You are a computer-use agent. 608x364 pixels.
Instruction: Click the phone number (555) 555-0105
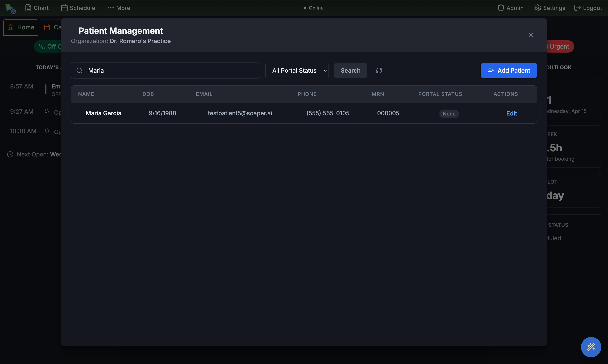[328, 113]
